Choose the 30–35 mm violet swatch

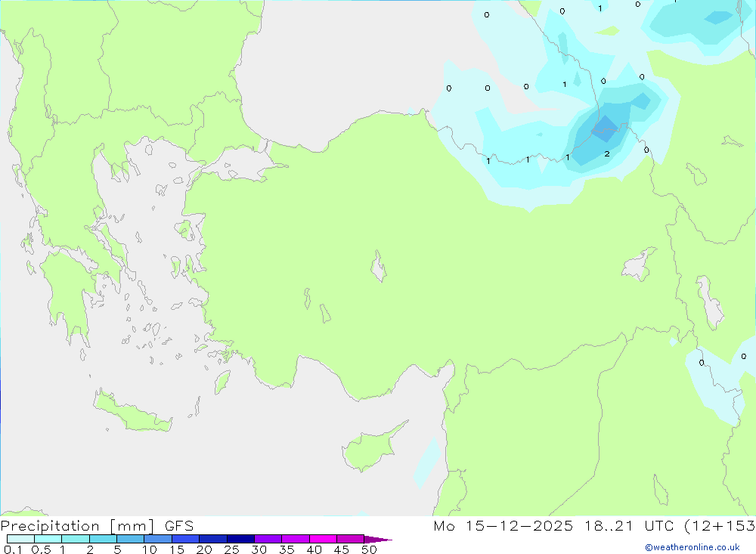268,539
